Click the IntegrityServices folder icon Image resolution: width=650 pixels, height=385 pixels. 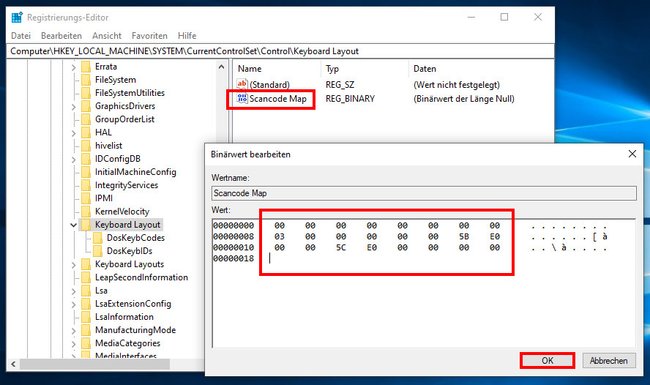tap(86, 185)
